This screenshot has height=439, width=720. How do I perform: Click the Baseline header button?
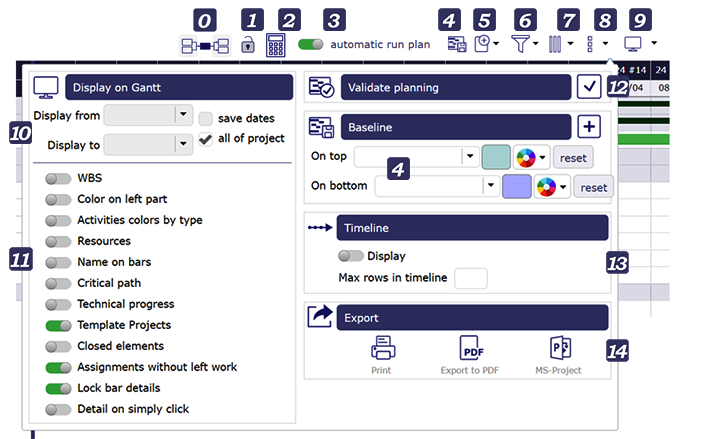coord(456,127)
